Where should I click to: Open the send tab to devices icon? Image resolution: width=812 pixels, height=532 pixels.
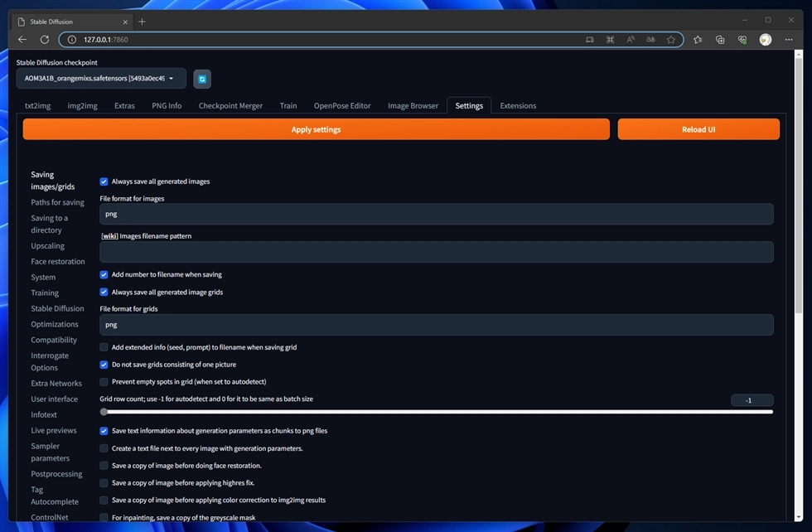[x=590, y=40]
